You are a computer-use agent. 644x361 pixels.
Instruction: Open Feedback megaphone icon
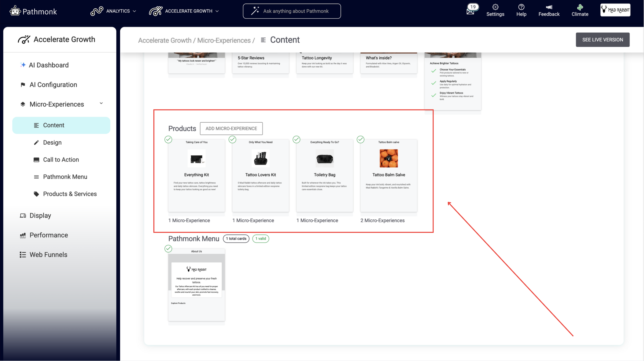(x=549, y=7)
